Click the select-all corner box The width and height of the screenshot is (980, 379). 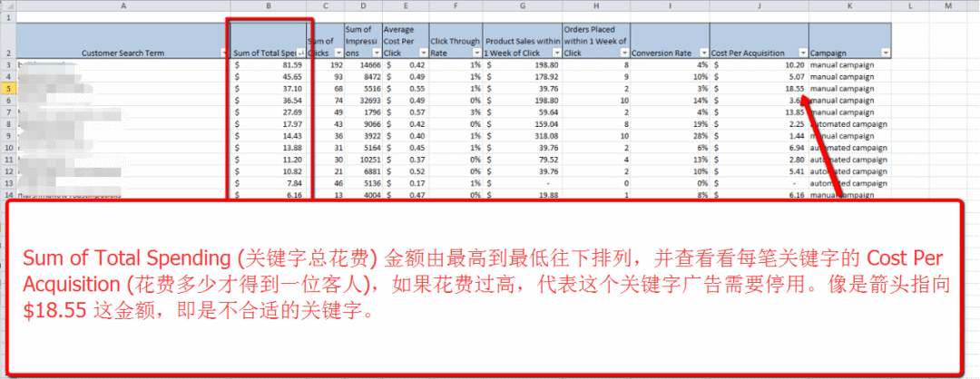click(8, 5)
